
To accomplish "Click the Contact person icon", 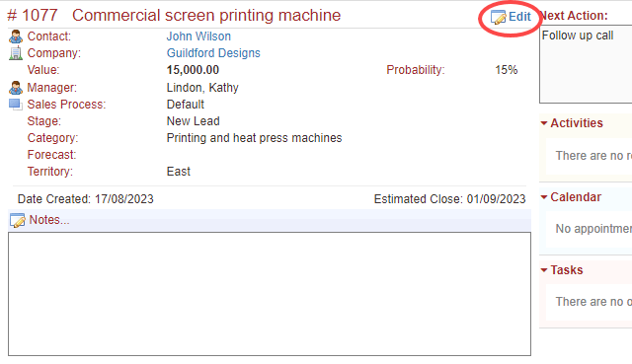I will [16, 36].
